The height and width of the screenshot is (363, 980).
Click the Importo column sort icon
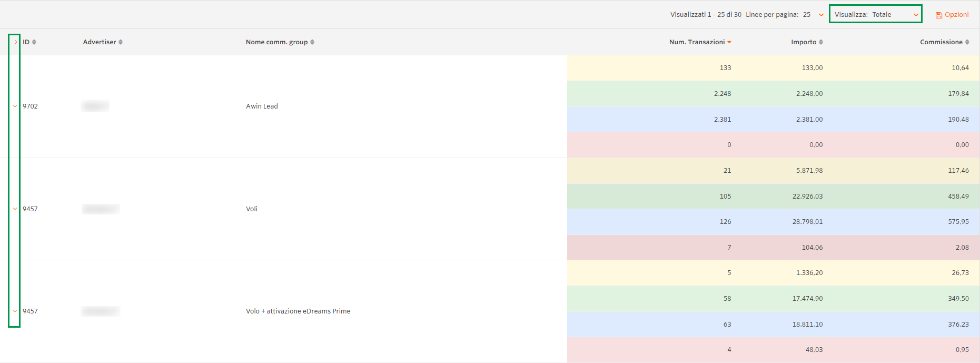[821, 42]
